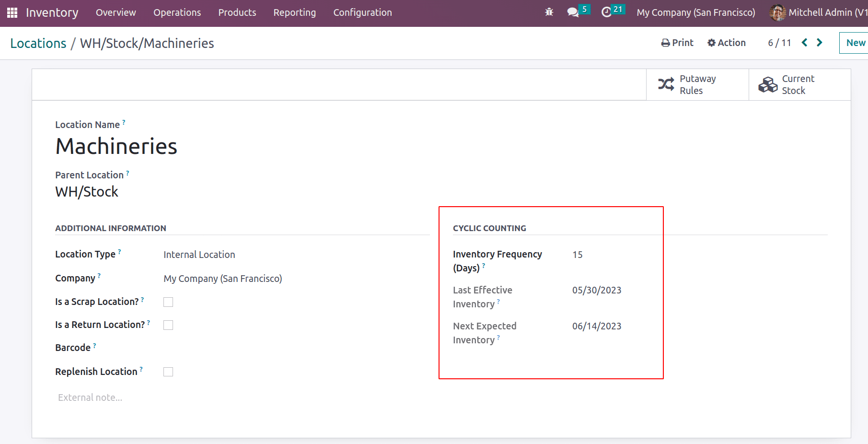This screenshot has height=444, width=868.
Task: Enable 'Is a Scrap Location?' checkbox
Action: tap(168, 302)
